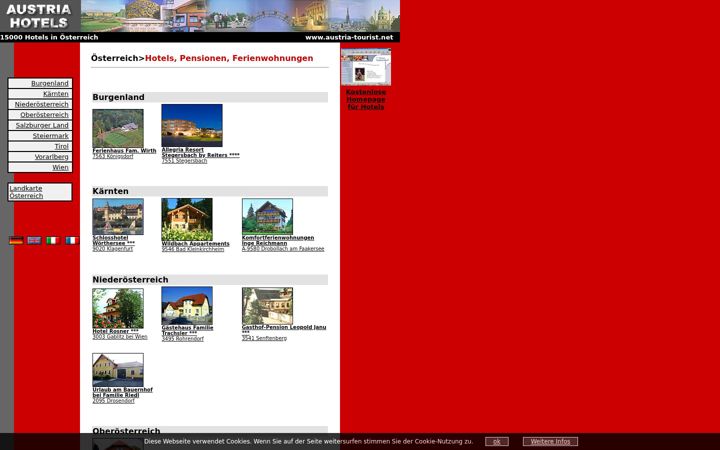Open the Salzburger Land menu item
Screen dimensions: 720x450
point(40,125)
